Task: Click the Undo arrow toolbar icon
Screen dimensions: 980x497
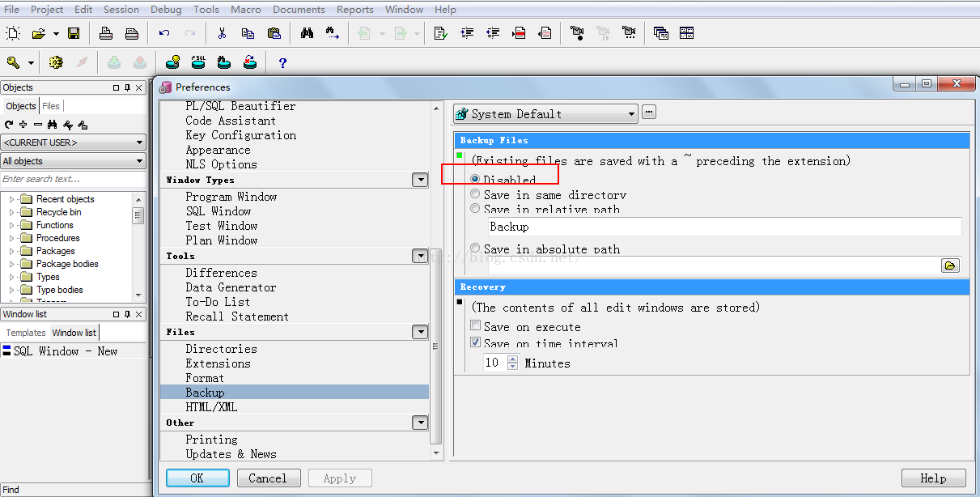Action: pos(164,33)
